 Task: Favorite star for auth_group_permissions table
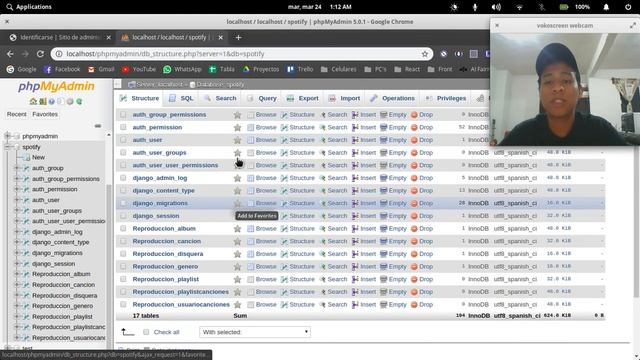tap(237, 115)
